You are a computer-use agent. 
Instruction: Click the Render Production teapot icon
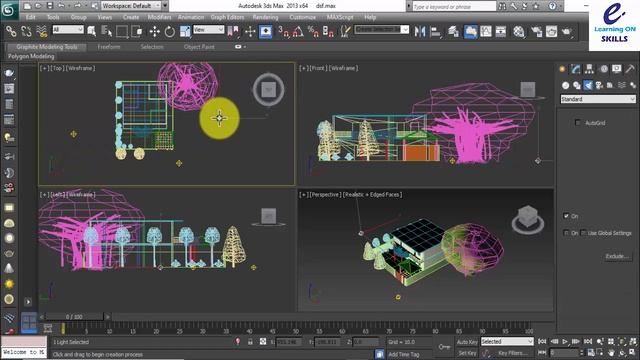coord(567,31)
